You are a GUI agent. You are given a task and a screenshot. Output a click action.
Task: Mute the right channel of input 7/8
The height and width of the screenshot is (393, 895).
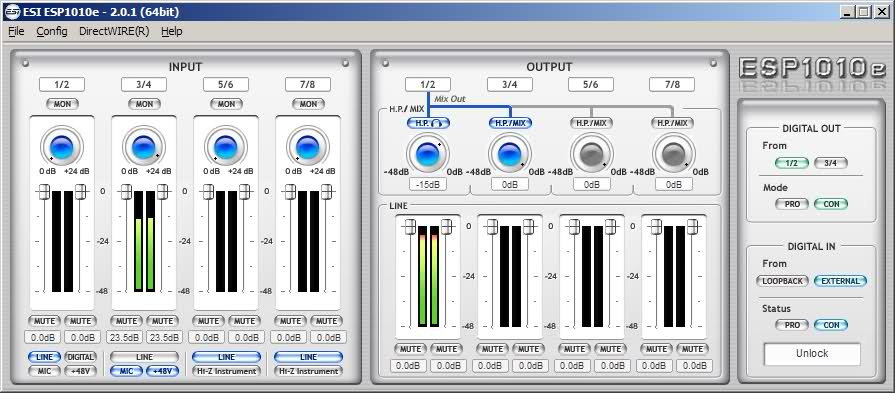coord(326,321)
